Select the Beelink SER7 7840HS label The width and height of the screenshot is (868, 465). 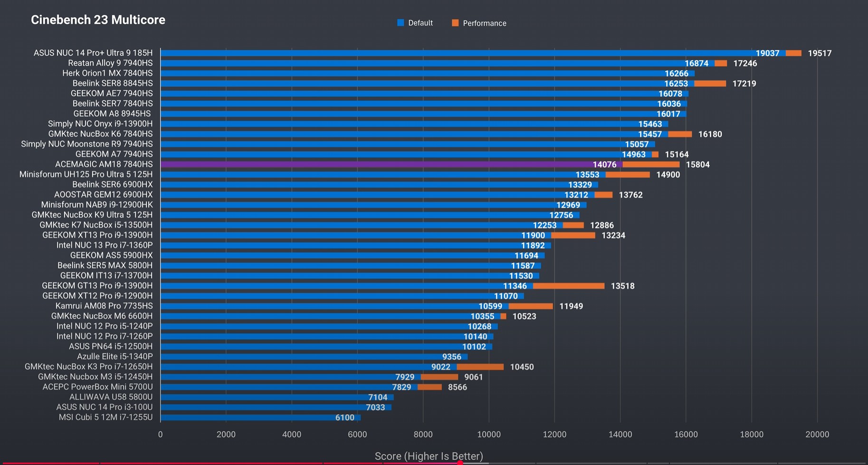(x=113, y=104)
